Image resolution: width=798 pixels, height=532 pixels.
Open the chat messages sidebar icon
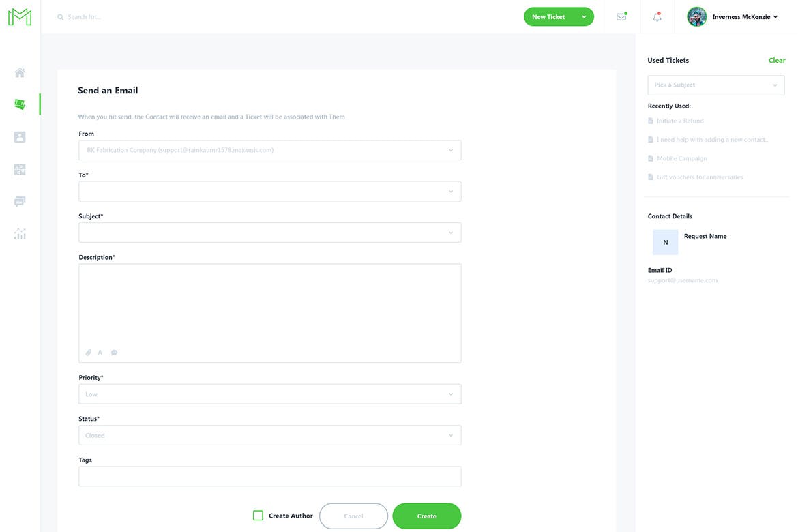(x=20, y=201)
